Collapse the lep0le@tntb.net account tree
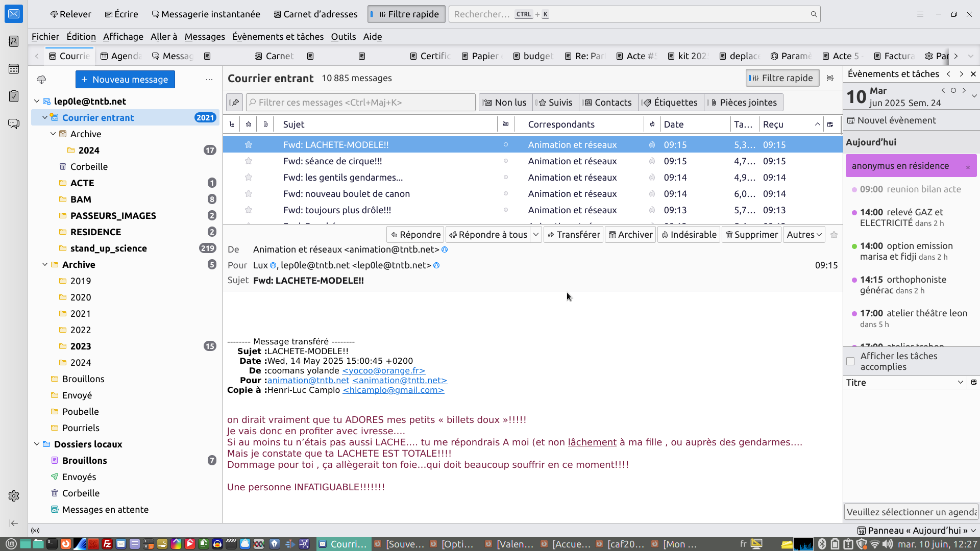Viewport: 980px width, 551px height. click(x=37, y=102)
